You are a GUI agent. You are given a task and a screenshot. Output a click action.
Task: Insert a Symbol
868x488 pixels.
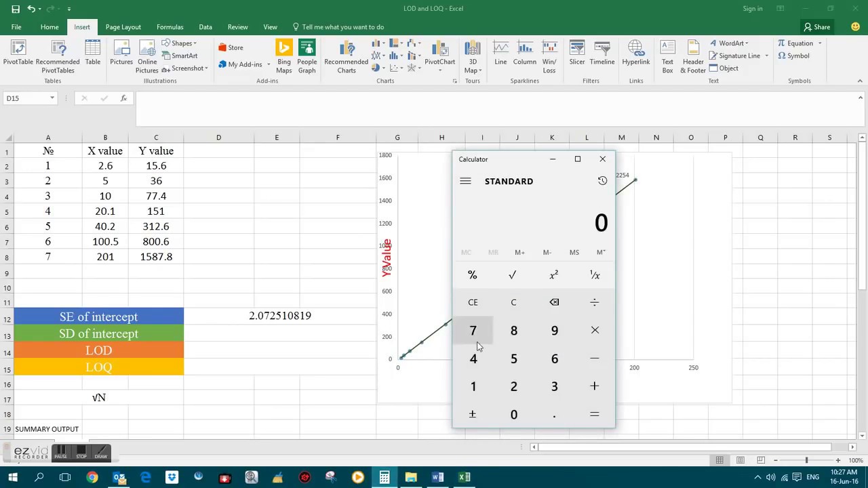tap(793, 56)
